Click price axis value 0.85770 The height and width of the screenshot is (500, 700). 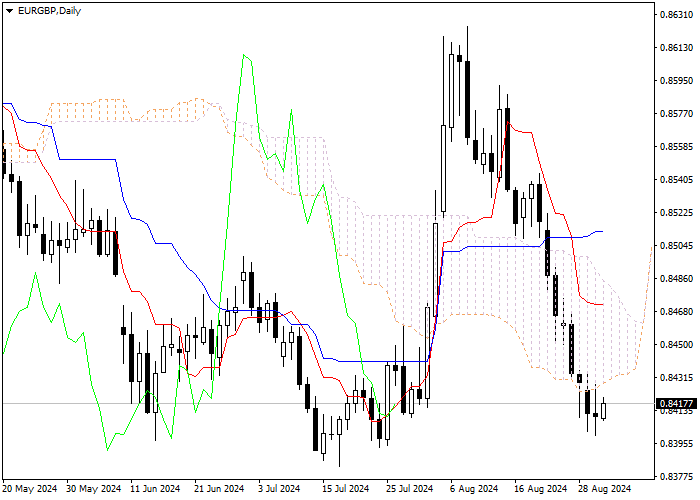pyautogui.click(x=677, y=114)
